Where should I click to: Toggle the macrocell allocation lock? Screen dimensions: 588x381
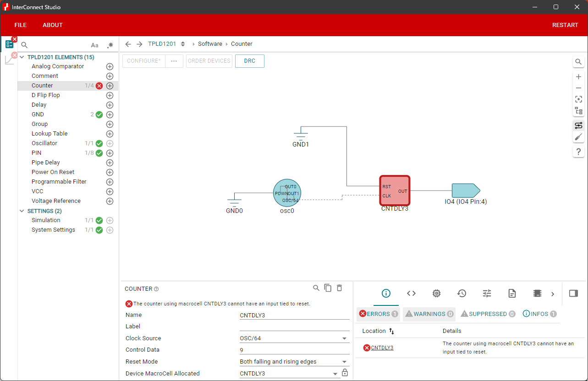pos(345,373)
